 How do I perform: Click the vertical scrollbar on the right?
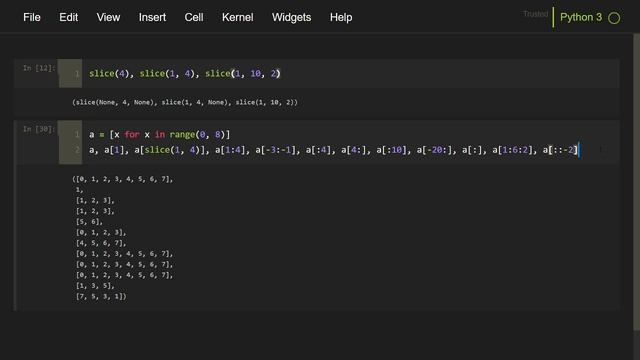[x=636, y=182]
